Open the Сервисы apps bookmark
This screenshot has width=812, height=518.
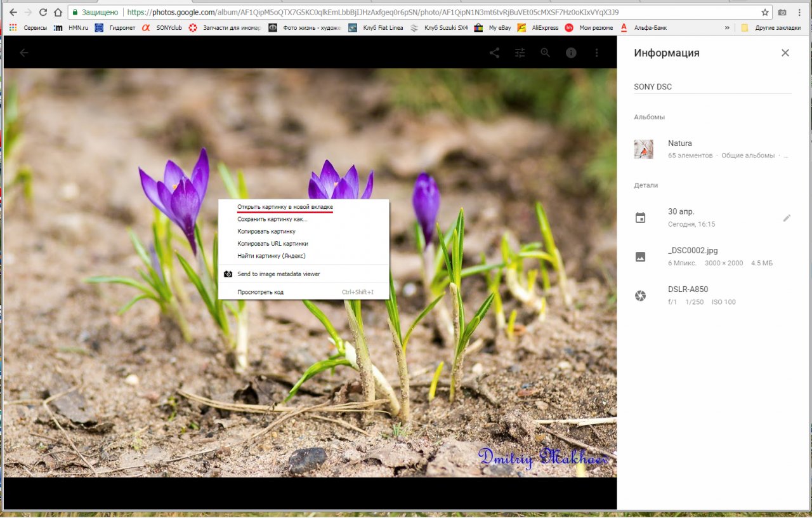coord(29,28)
